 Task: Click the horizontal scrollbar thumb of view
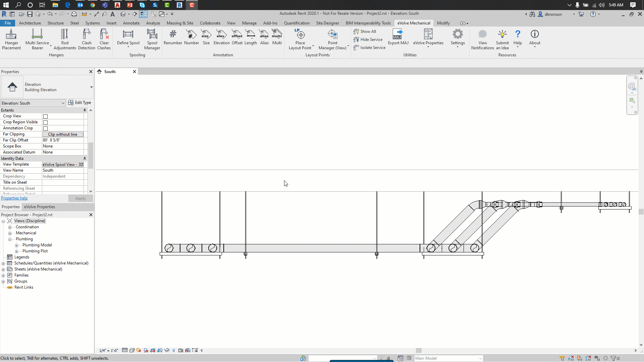pyautogui.click(x=419, y=350)
